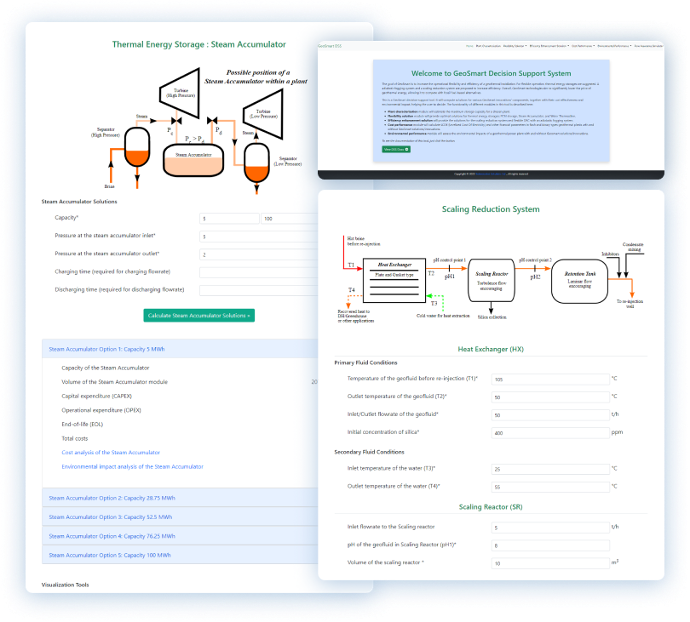
Task: Click 'Volume of the Steam Accumulator module' text
Action: click(x=114, y=382)
